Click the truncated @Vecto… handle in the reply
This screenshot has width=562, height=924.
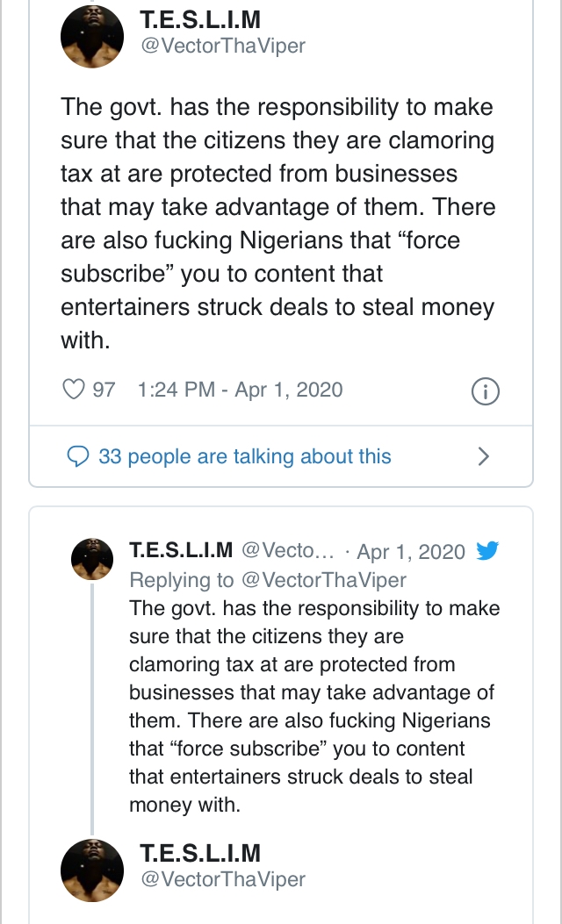pyautogui.click(x=288, y=551)
